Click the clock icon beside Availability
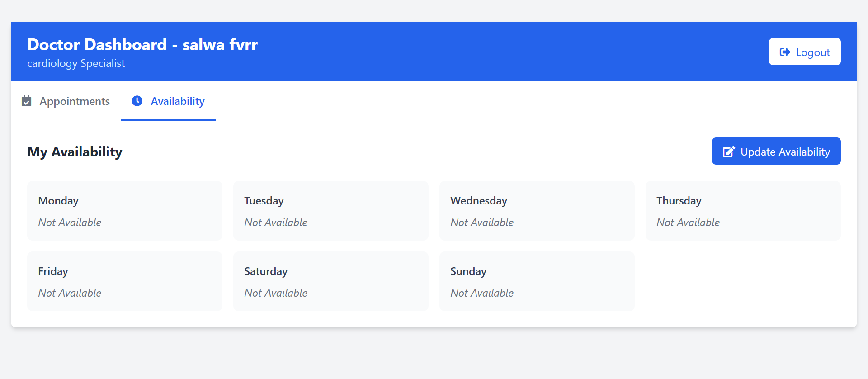The image size is (868, 379). pos(137,101)
